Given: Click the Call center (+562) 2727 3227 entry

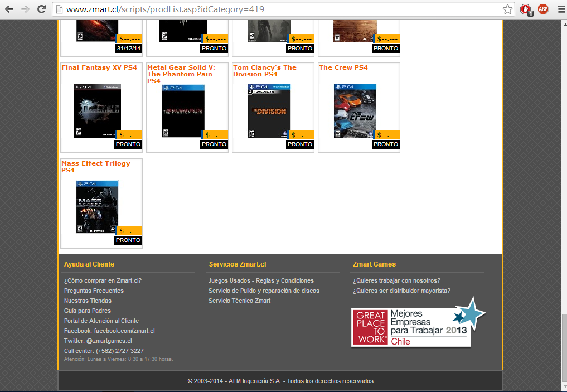Looking at the screenshot, I should tap(104, 351).
